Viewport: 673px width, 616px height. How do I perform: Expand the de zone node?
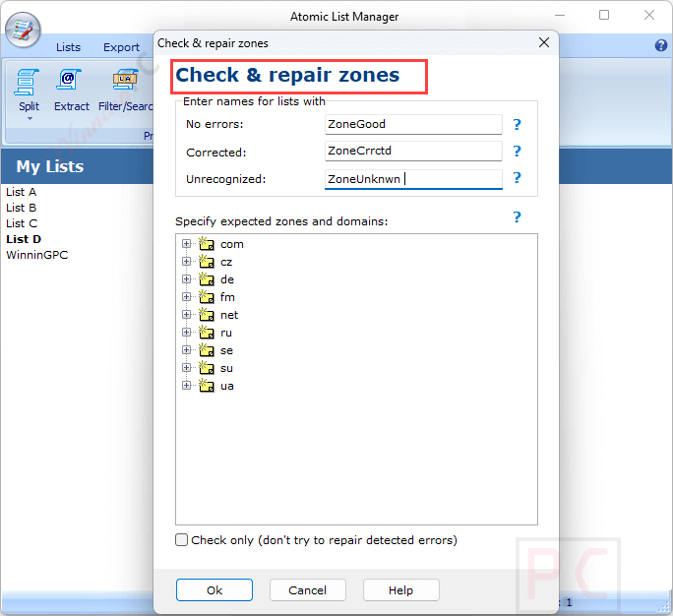pyautogui.click(x=186, y=279)
